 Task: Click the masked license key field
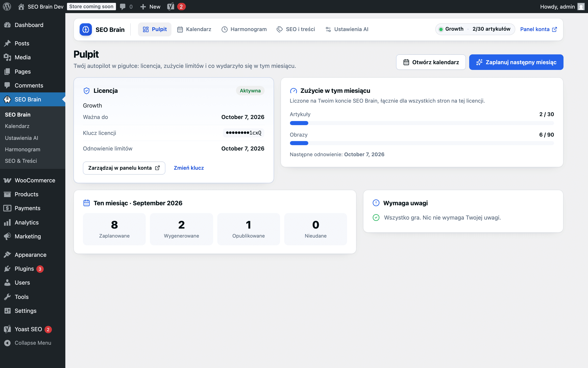pos(243,133)
